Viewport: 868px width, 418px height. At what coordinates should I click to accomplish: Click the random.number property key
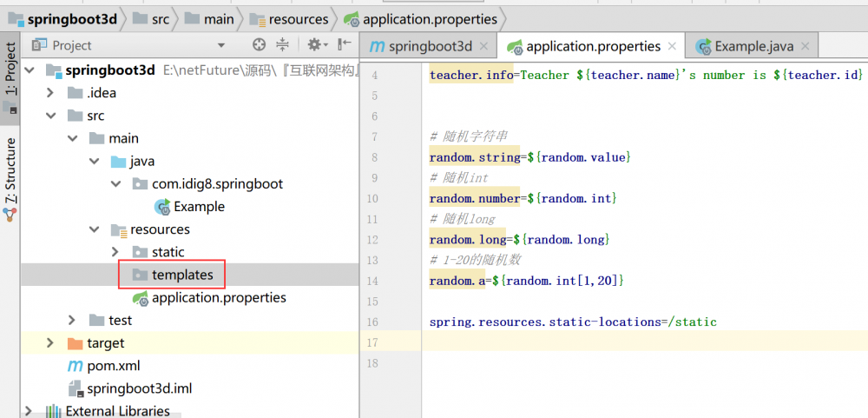475,198
